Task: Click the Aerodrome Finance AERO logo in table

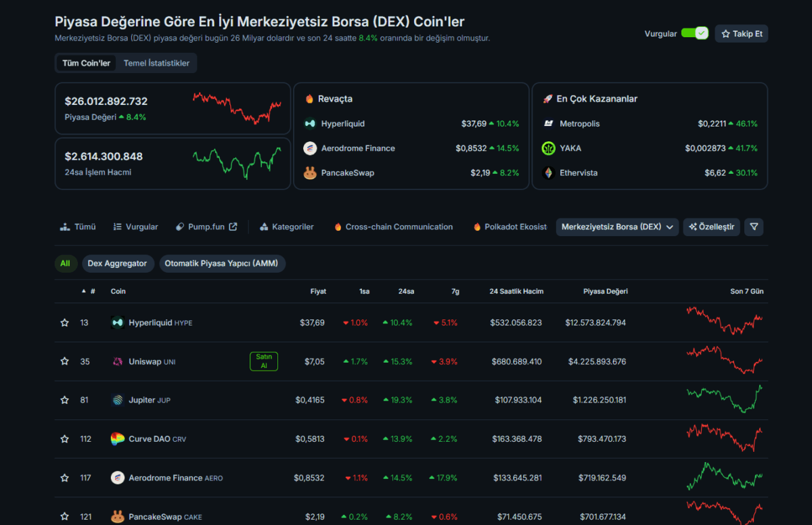Action: click(118, 478)
